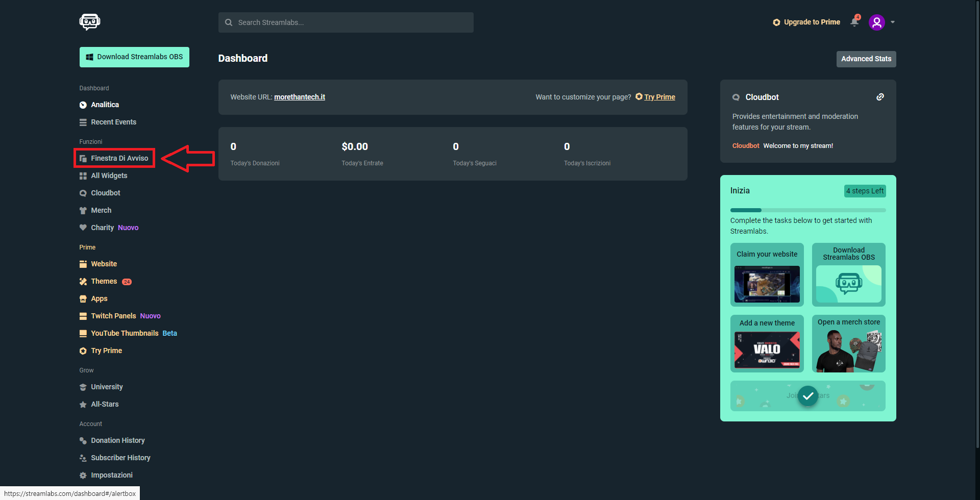The image size is (980, 500).
Task: Open Analitica in the sidebar
Action: pos(105,105)
